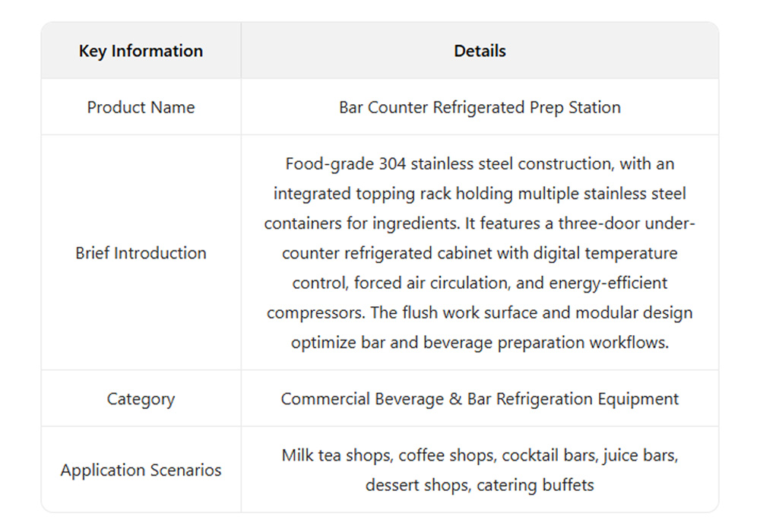
Task: Click the "Category" row label
Action: click(141, 399)
